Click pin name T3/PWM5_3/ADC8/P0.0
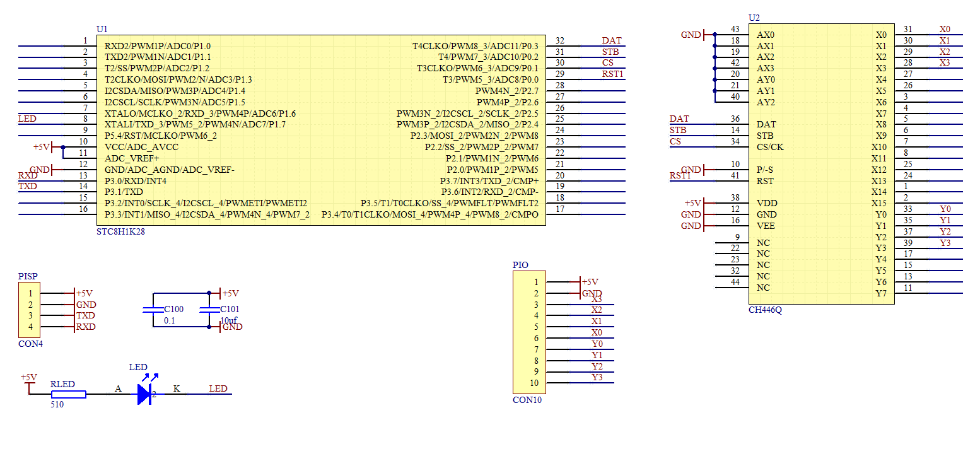The height and width of the screenshot is (449, 980). tap(491, 79)
